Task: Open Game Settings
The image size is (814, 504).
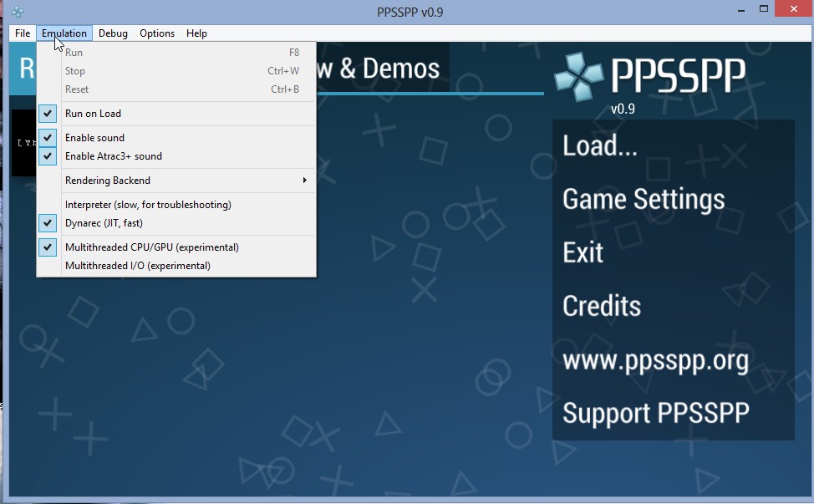Action: pyautogui.click(x=644, y=200)
